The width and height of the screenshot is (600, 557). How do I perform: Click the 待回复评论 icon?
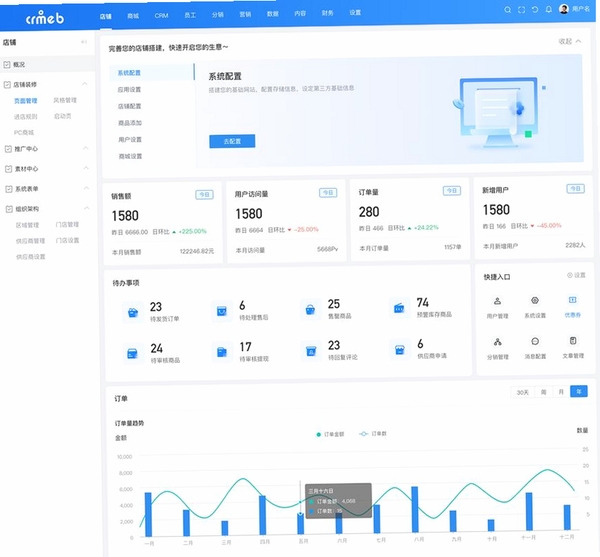(x=311, y=350)
